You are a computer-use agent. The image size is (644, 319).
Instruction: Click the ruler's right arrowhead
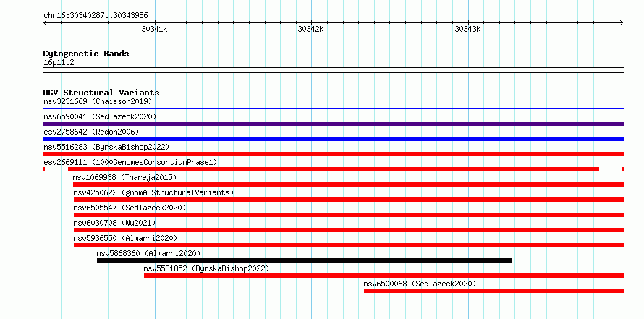[622, 22]
